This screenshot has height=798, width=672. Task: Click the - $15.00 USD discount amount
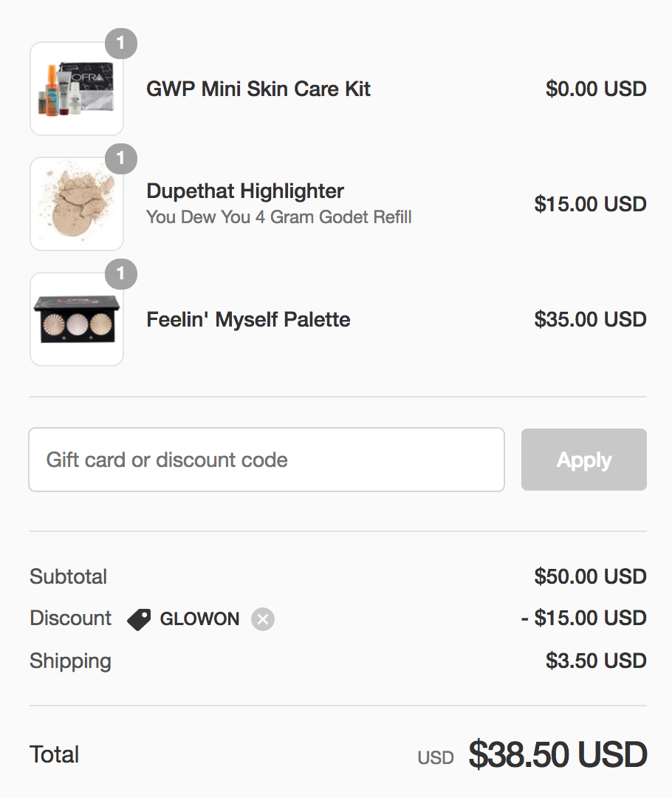point(584,618)
